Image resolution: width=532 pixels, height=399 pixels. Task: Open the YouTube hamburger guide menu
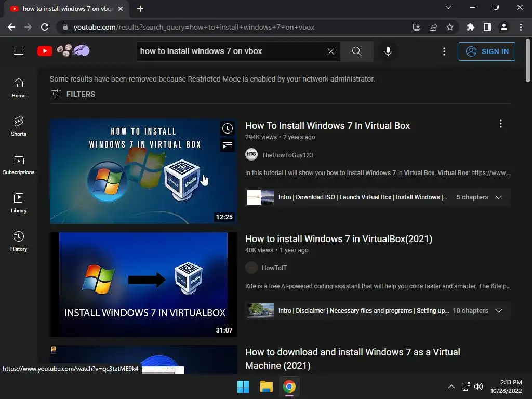[19, 51]
